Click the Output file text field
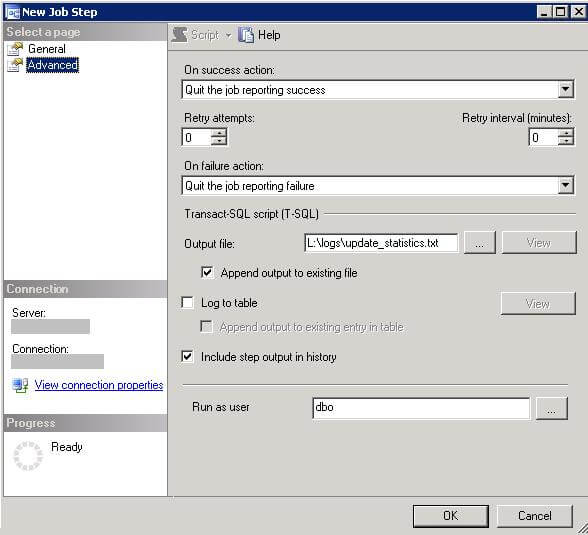Viewport: 588px width, 535px height. [381, 243]
